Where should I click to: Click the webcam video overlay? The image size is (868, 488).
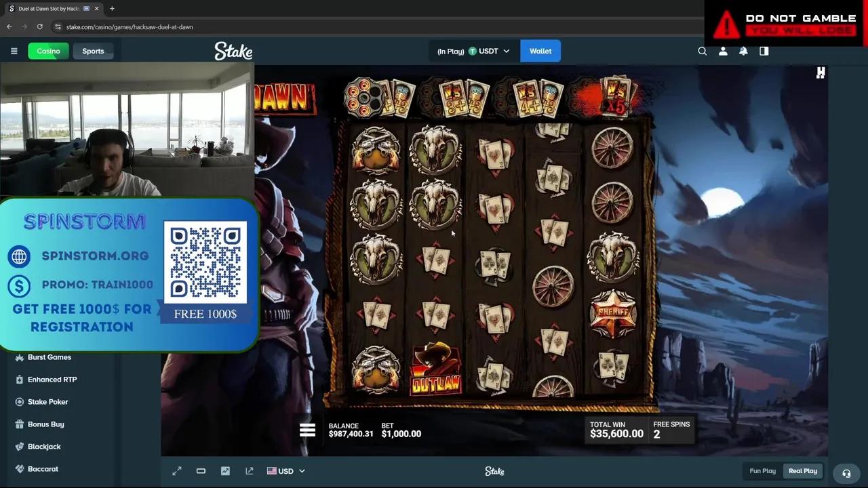pos(127,130)
